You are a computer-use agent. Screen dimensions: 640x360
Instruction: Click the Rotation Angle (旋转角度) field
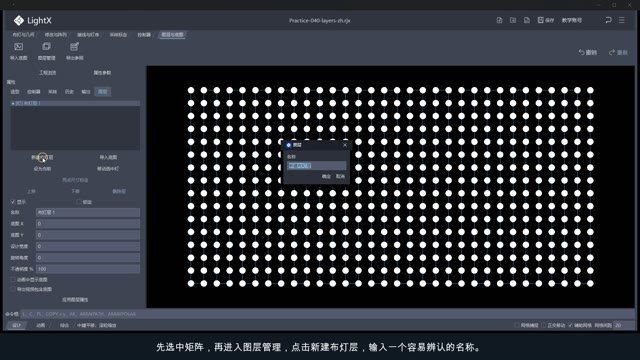coord(88,258)
